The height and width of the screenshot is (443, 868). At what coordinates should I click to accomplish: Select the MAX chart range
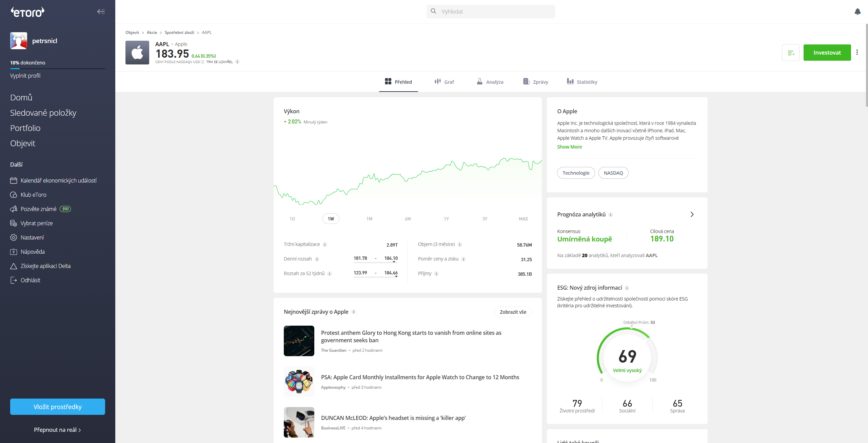point(523,219)
